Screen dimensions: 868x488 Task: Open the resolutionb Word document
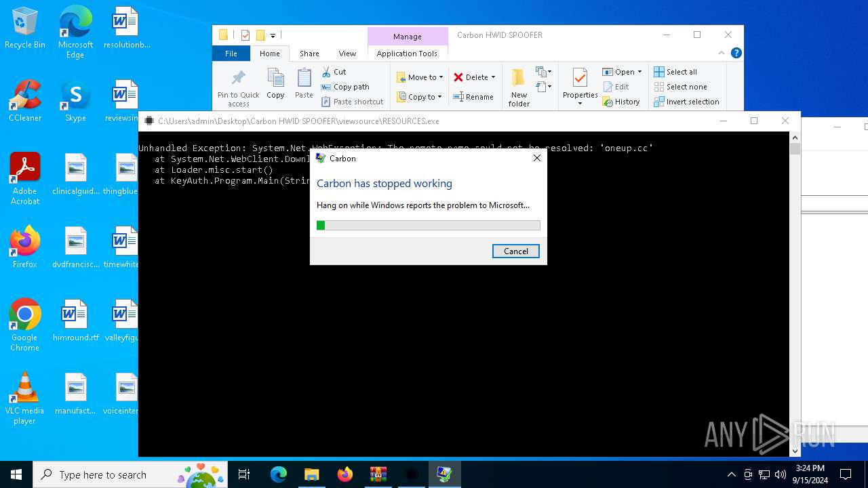click(x=126, y=28)
